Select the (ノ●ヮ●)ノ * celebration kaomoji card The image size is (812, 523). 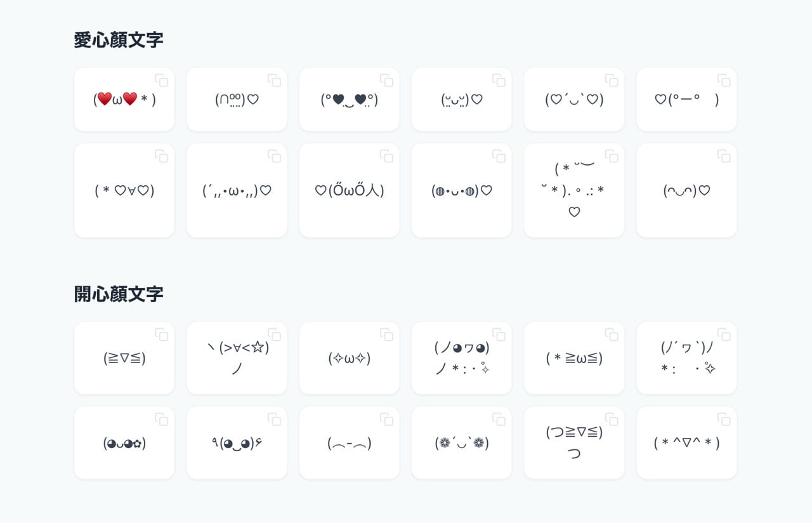[x=461, y=357]
